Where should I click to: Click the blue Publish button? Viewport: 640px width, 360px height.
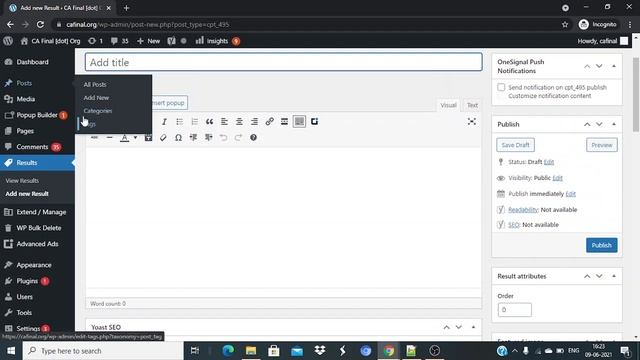(x=602, y=245)
